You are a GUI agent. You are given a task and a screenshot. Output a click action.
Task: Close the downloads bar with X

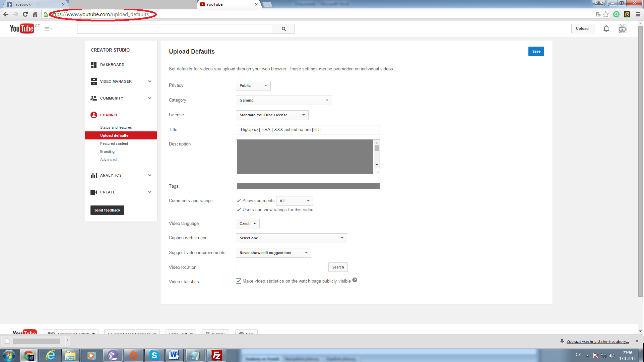(637, 341)
